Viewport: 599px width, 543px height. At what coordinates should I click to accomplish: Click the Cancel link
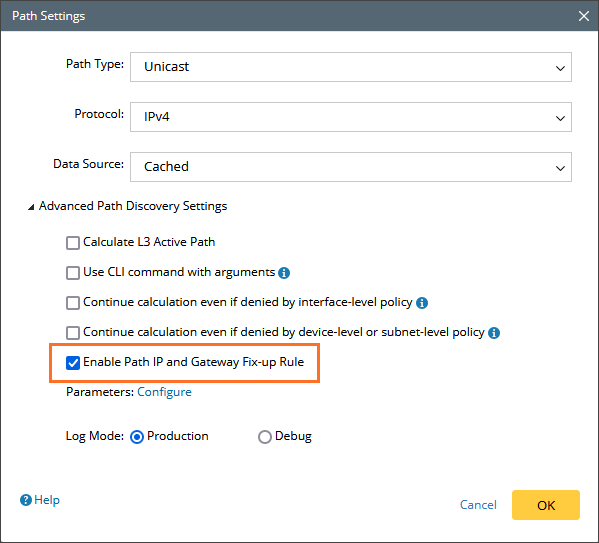478,505
